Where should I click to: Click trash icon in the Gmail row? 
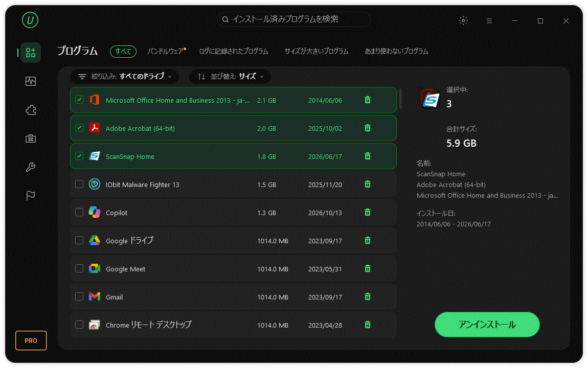pyautogui.click(x=368, y=297)
